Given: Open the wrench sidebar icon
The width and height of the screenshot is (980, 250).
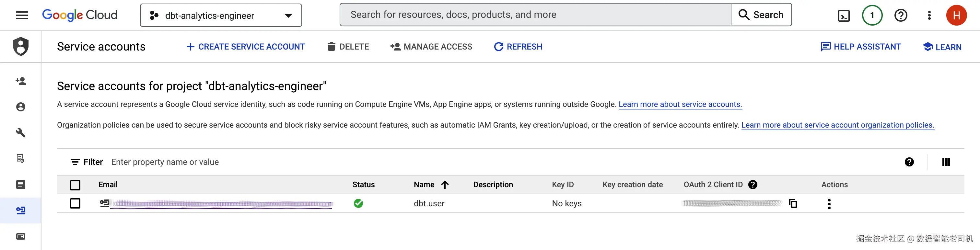Looking at the screenshot, I should click(x=21, y=132).
